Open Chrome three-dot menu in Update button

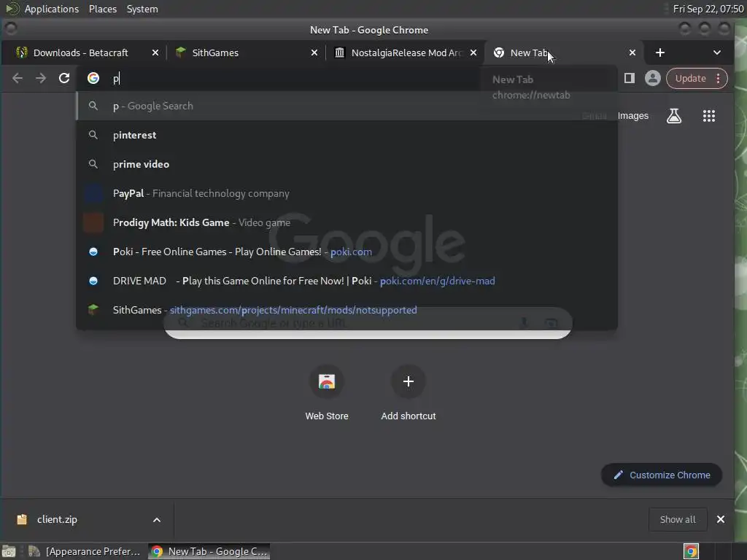(719, 79)
